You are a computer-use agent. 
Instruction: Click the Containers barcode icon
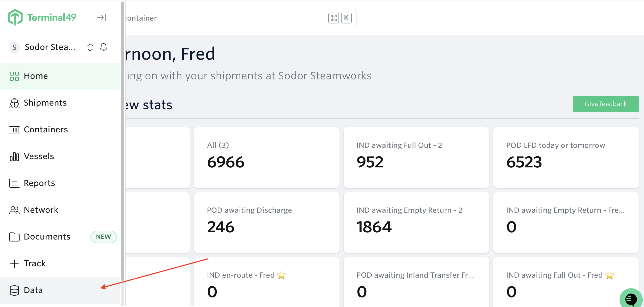[x=14, y=130]
